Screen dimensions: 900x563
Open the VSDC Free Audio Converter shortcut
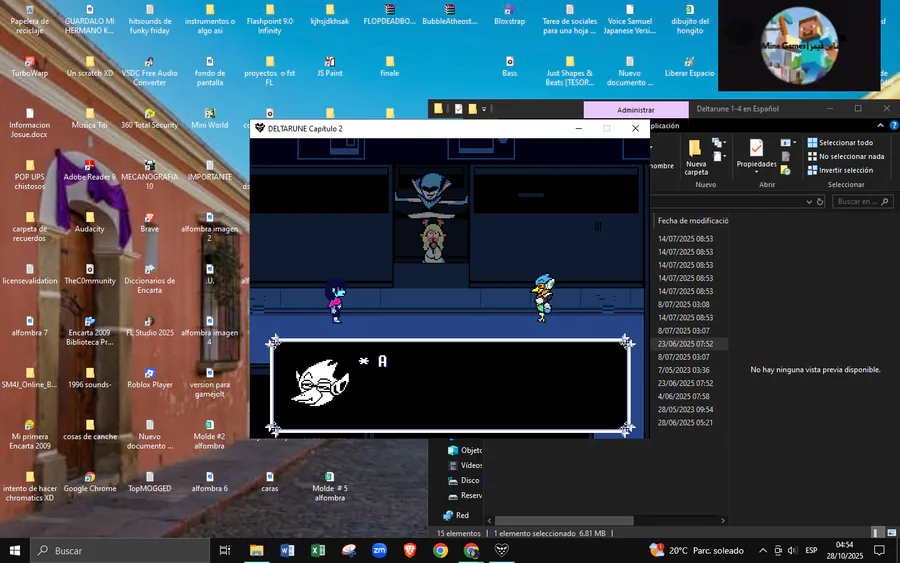tap(149, 71)
